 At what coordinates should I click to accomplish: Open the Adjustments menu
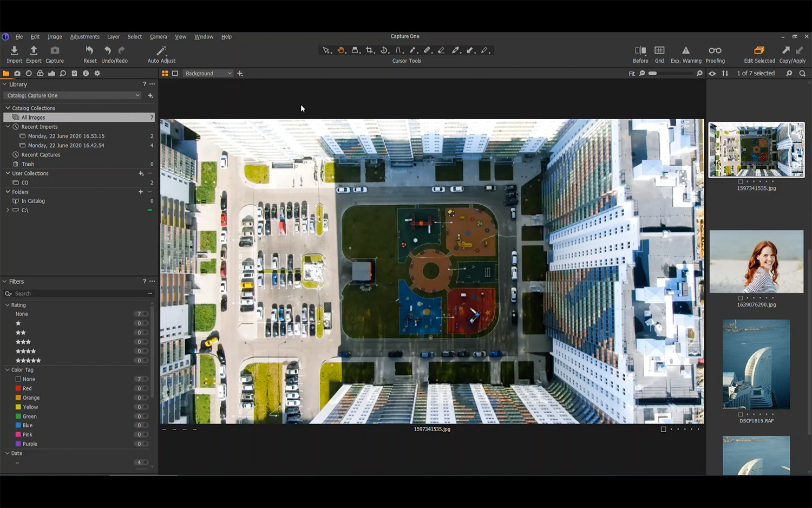pyautogui.click(x=84, y=37)
